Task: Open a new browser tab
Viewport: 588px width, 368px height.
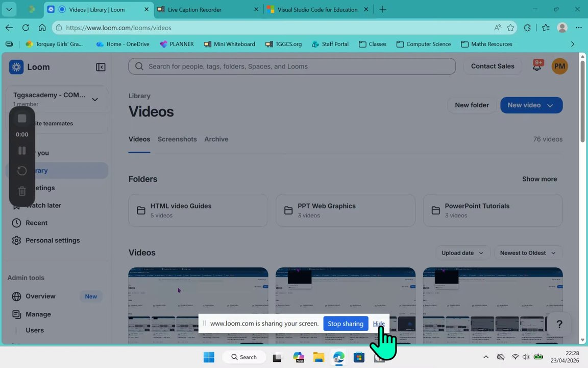Action: click(x=382, y=9)
